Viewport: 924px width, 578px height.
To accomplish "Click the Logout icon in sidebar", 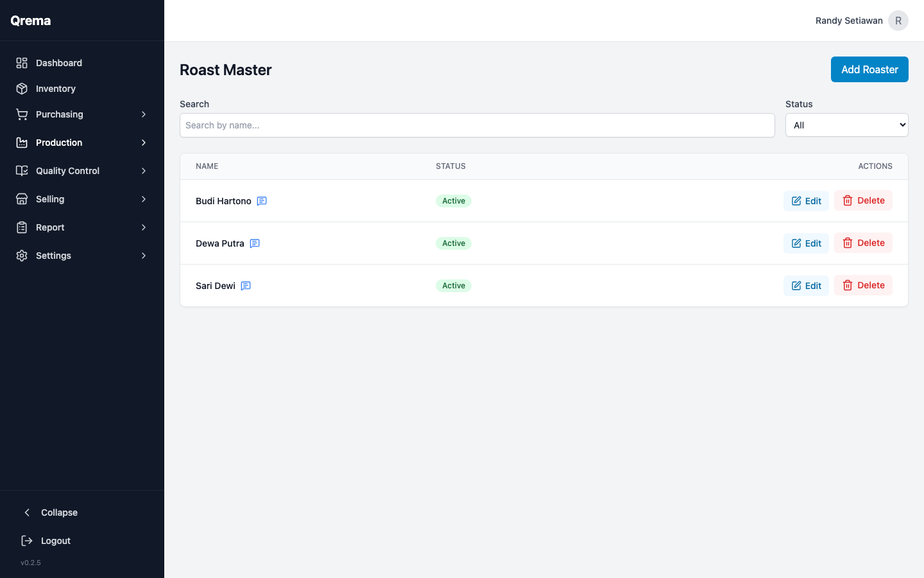I will [x=27, y=541].
